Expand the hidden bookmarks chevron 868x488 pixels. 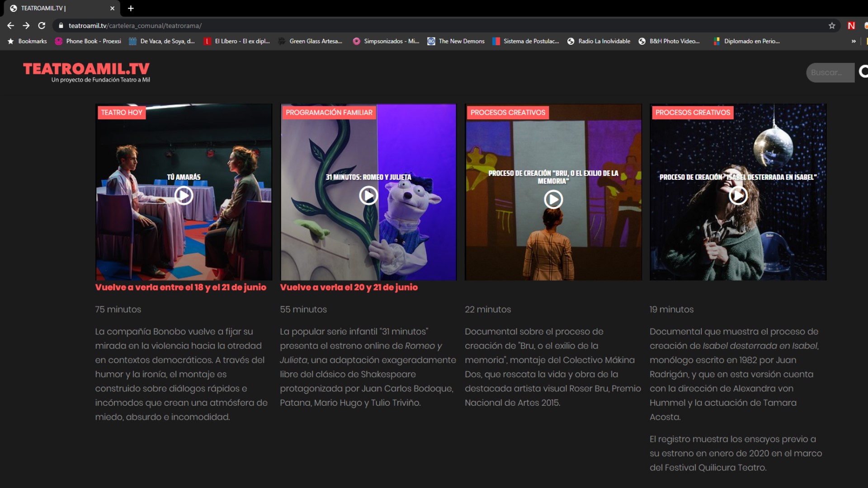tap(854, 41)
